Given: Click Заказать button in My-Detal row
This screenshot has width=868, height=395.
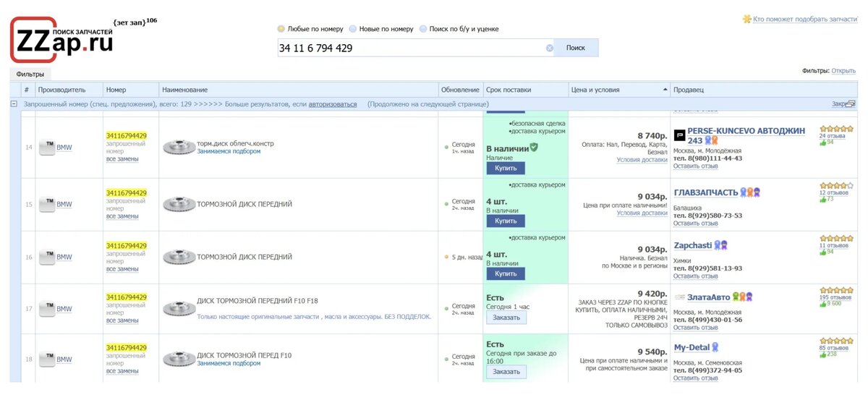Looking at the screenshot, I should [x=506, y=371].
